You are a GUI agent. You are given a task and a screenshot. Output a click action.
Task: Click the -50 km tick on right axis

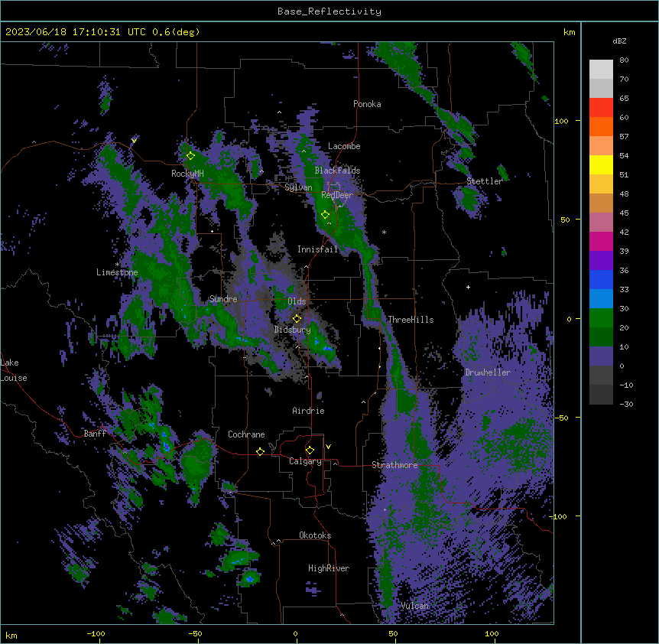pos(561,418)
